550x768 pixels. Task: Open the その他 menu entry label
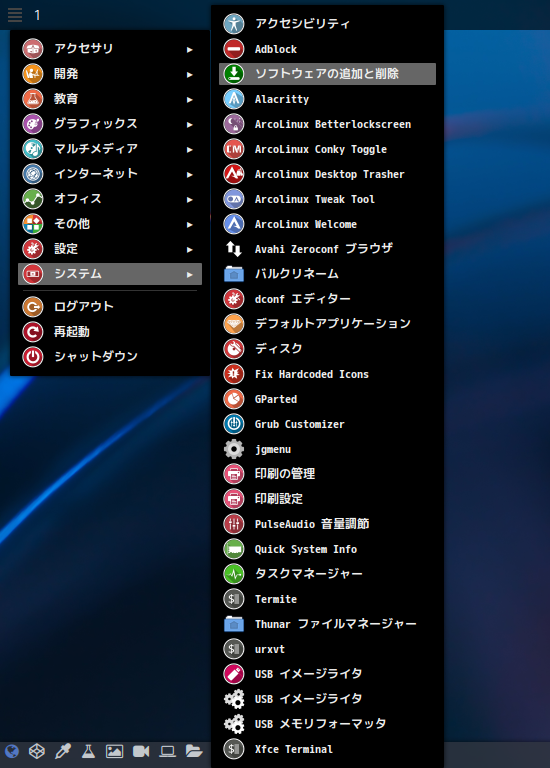click(72, 223)
